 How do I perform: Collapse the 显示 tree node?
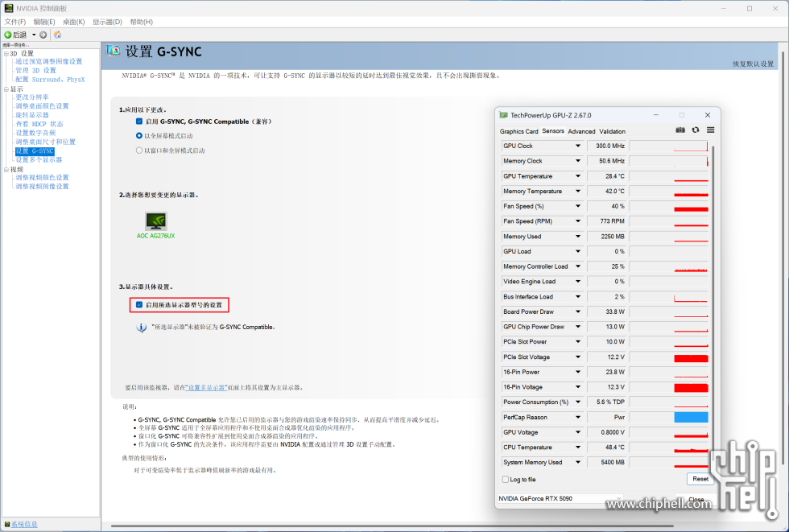pyautogui.click(x=6, y=89)
